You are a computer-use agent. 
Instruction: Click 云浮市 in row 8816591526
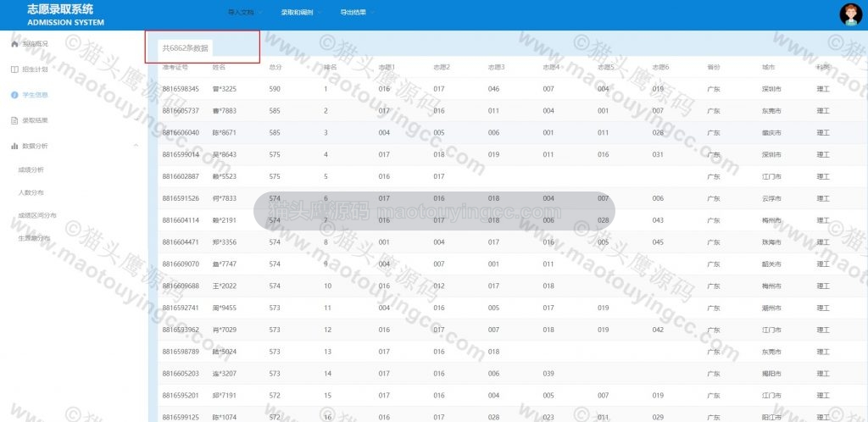click(x=771, y=198)
